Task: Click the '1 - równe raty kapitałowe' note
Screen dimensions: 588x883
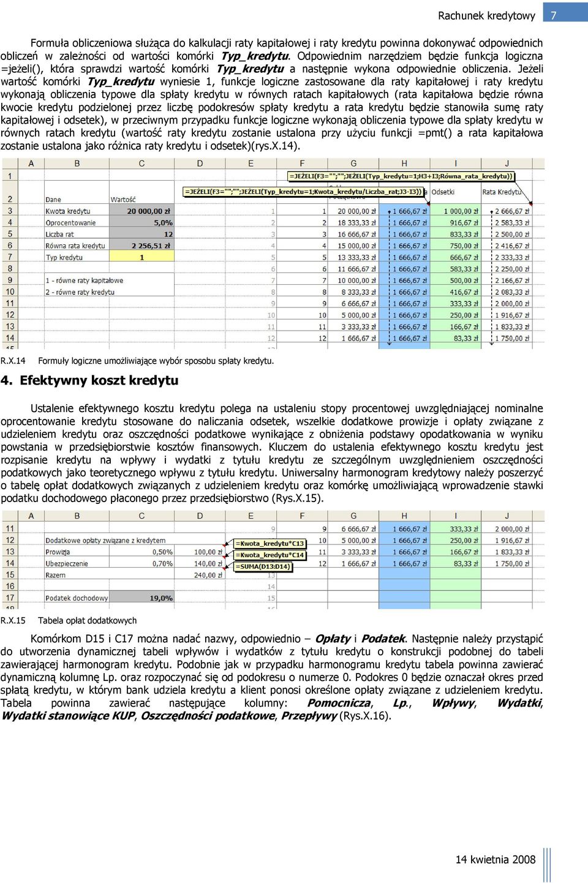Action: point(84,280)
